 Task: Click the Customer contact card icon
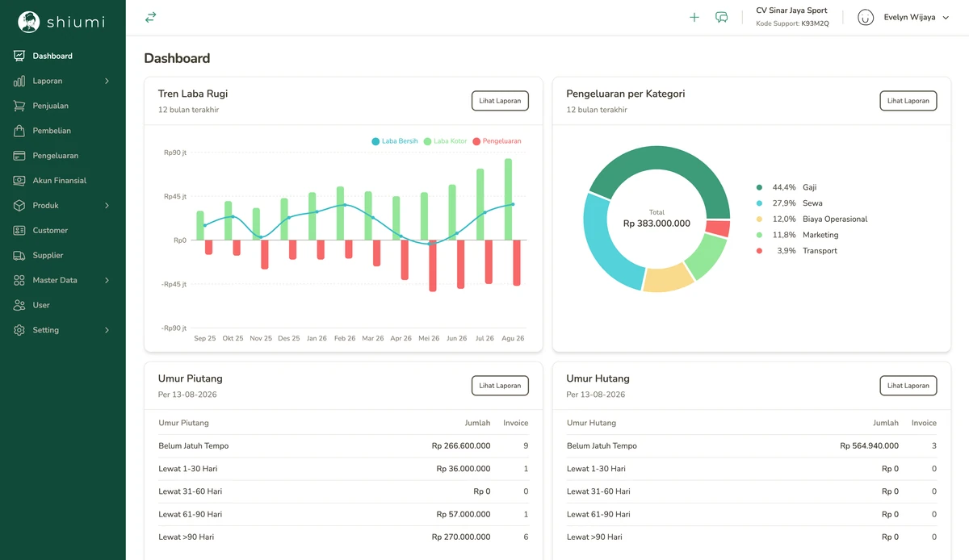coord(19,231)
